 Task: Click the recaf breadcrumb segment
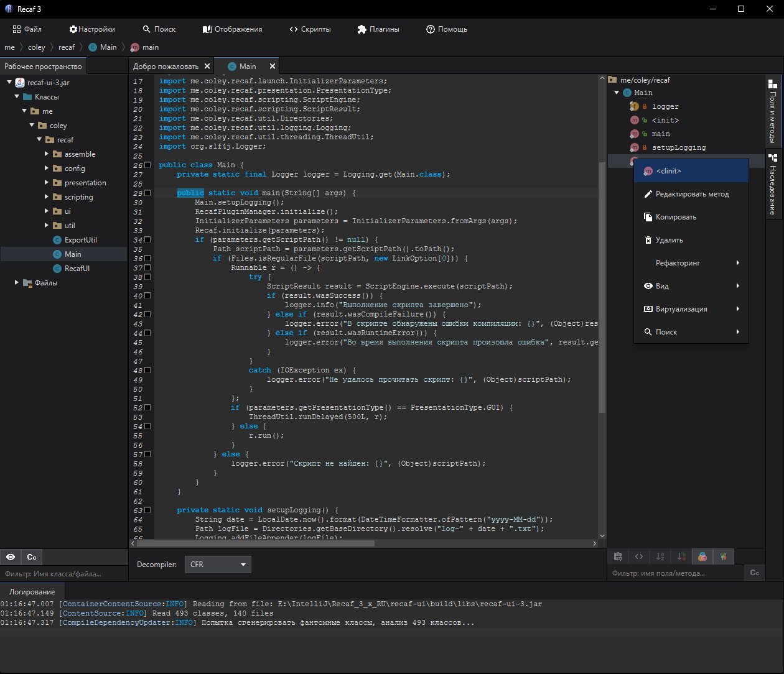coord(67,47)
